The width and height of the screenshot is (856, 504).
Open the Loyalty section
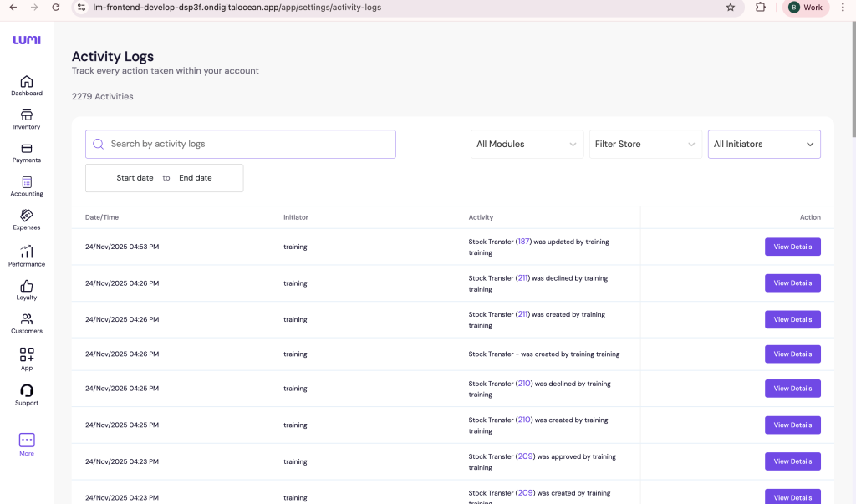tap(26, 291)
